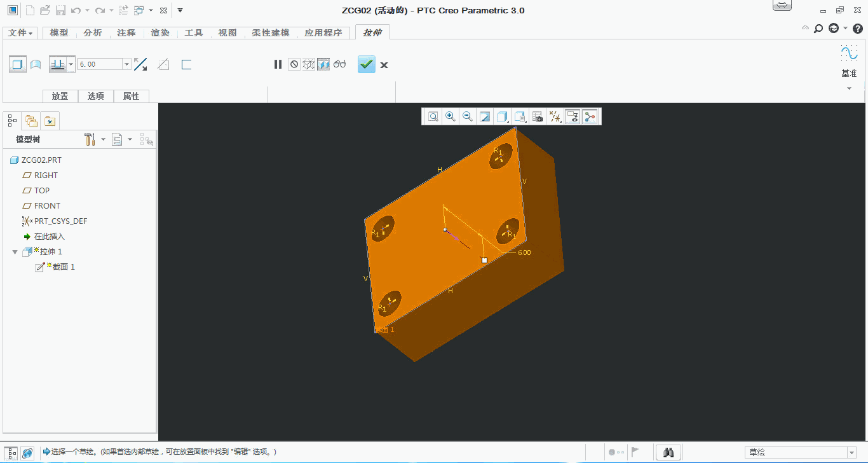Open the Datum Display Filters icon

555,116
